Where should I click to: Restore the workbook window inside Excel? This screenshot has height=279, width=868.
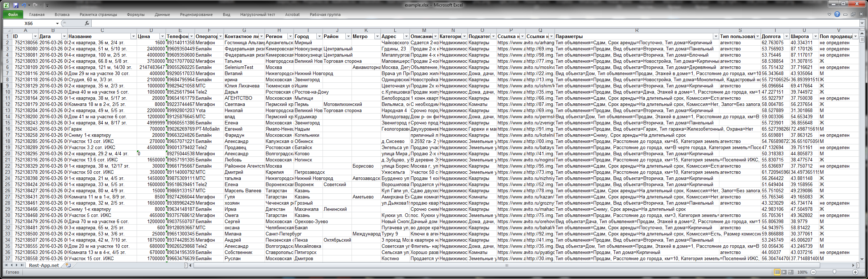point(853,15)
